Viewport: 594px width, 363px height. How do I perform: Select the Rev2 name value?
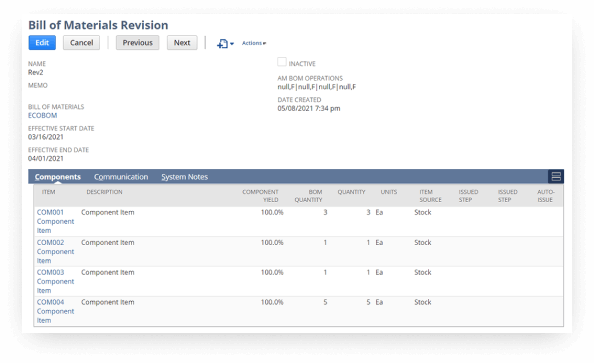(36, 72)
